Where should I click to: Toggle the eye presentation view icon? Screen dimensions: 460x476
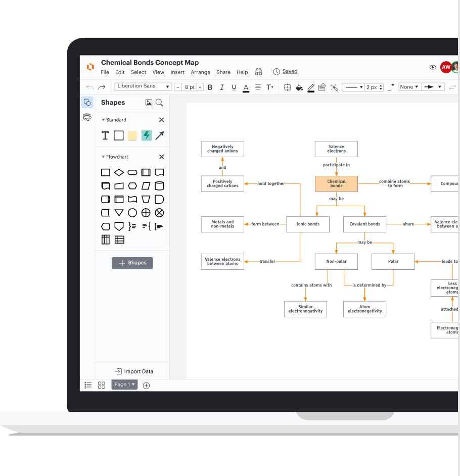pyautogui.click(x=433, y=67)
